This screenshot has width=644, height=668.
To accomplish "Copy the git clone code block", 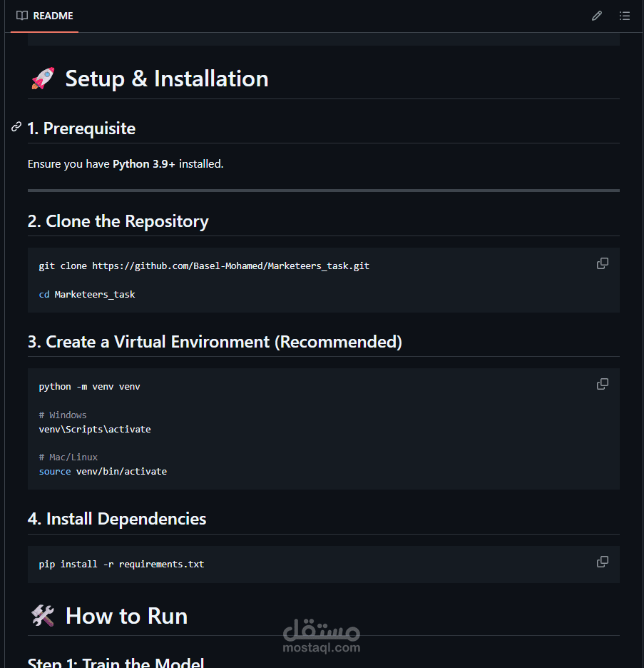I will 603,263.
